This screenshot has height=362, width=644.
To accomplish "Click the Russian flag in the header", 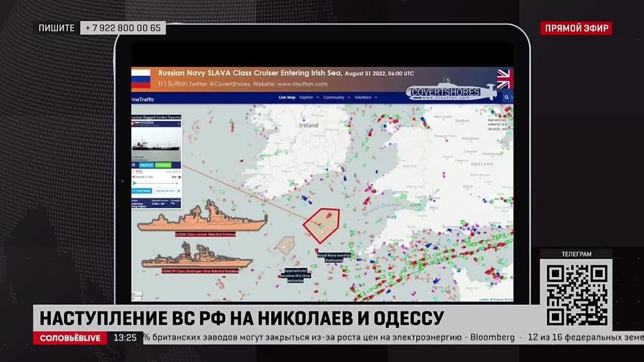I will pos(140,79).
